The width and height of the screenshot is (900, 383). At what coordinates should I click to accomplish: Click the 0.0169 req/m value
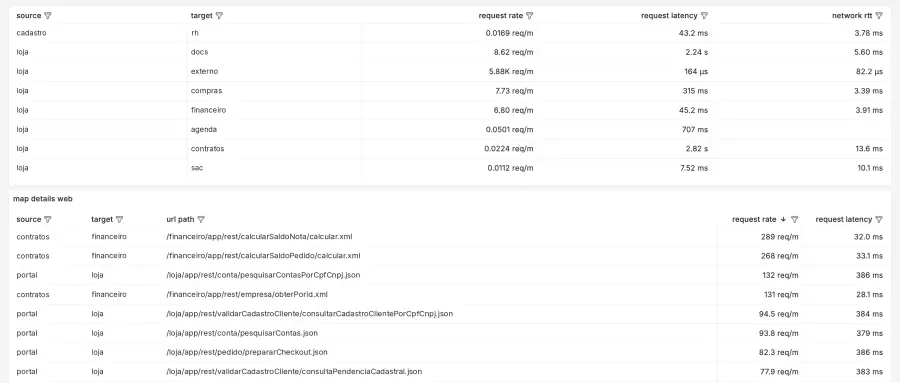[x=510, y=33]
